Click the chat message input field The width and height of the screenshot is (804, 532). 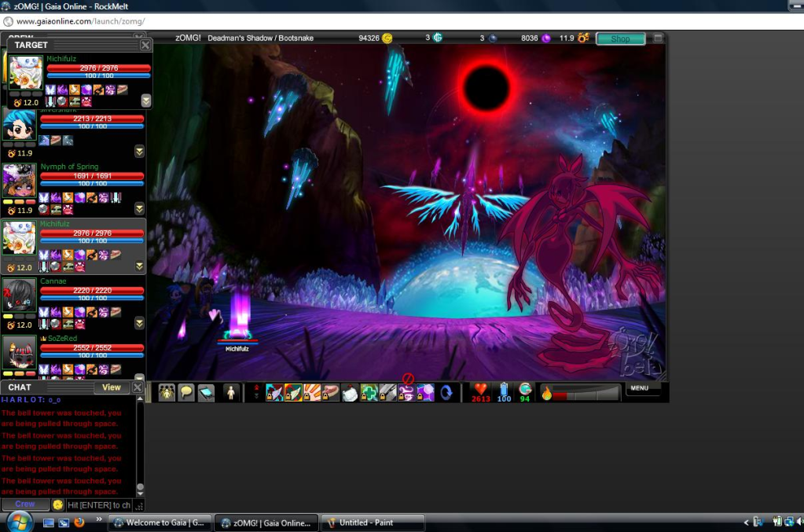100,504
